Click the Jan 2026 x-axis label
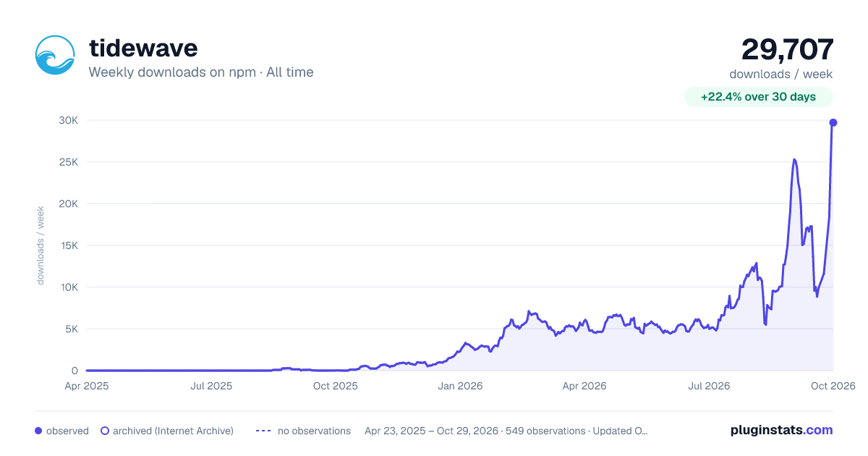Viewport: 868px width, 456px height. 460,386
